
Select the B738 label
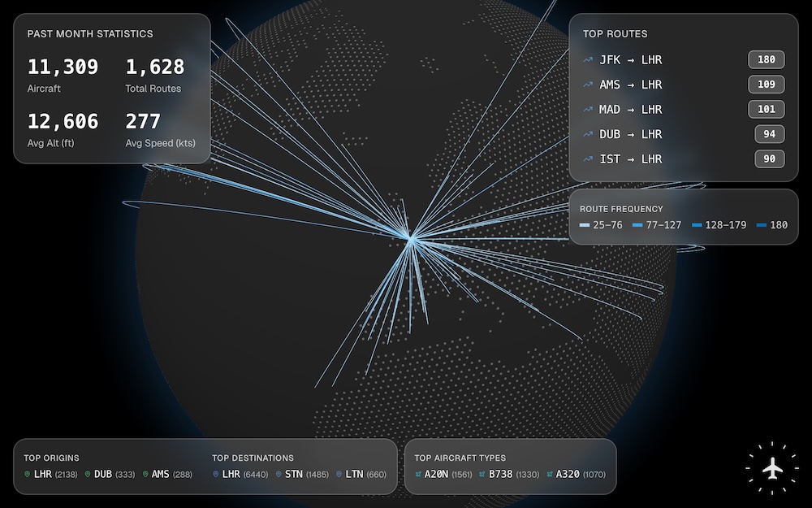501,475
